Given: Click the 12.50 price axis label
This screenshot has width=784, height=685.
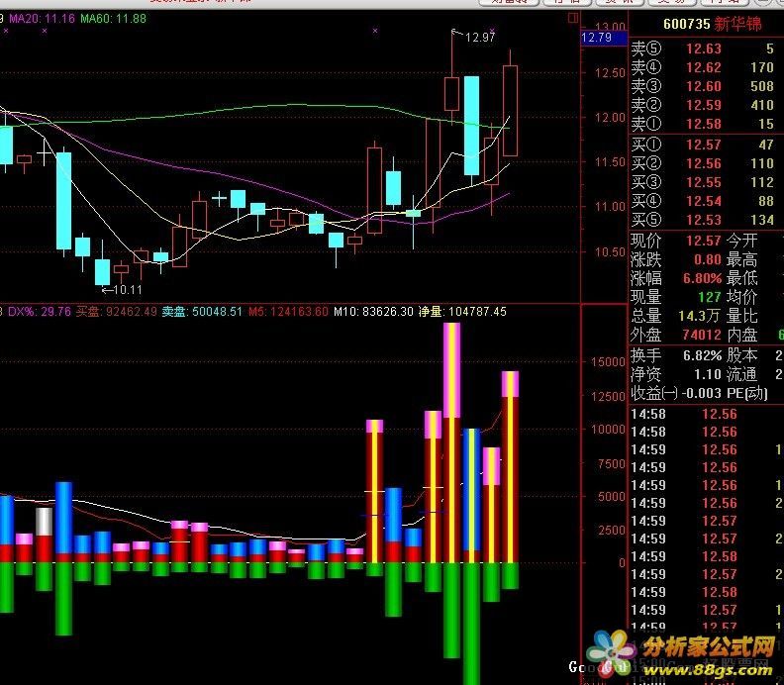Looking at the screenshot, I should tap(610, 73).
